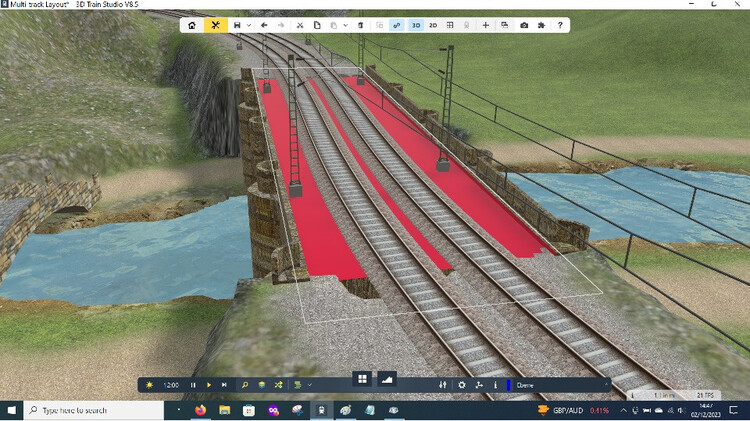750x421 pixels.
Task: Switch to 2D view
Action: pyautogui.click(x=433, y=25)
